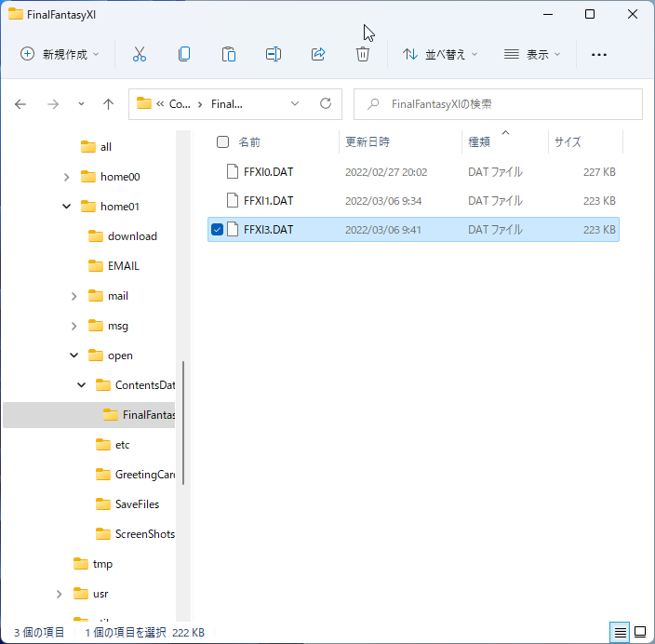
Task: Open the 表示 view menu
Action: (532, 54)
